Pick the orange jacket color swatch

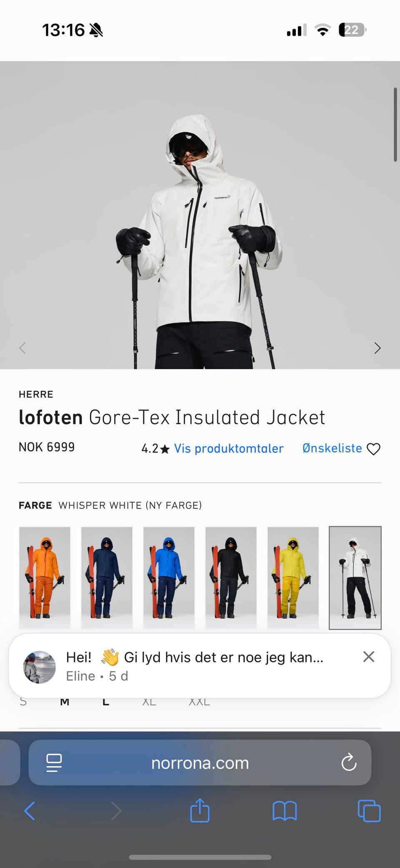45,578
